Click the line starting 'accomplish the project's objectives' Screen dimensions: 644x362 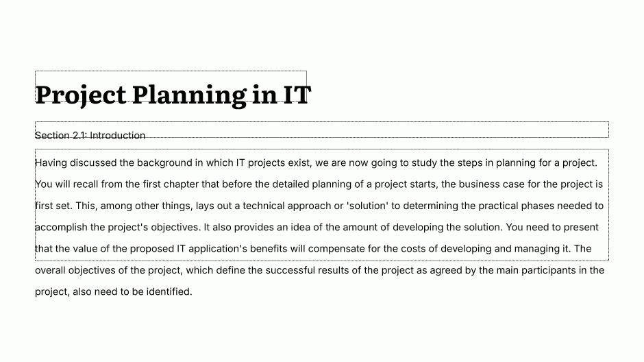point(317,227)
